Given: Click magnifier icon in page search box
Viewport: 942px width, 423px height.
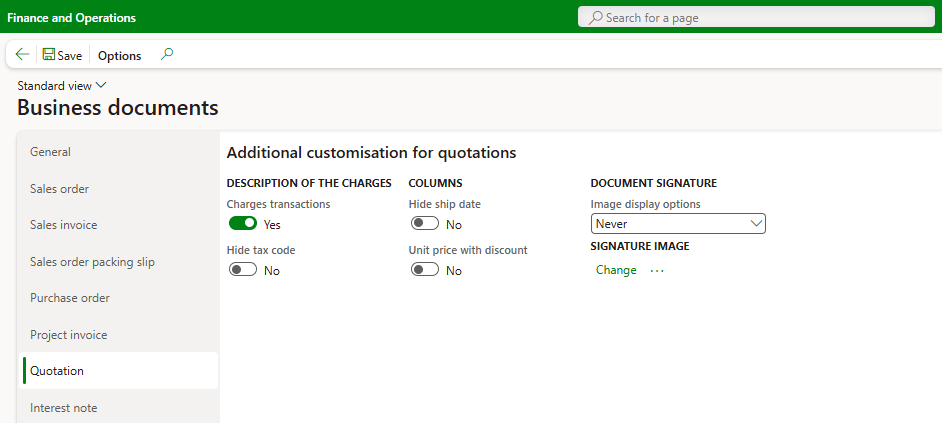Looking at the screenshot, I should click(596, 18).
